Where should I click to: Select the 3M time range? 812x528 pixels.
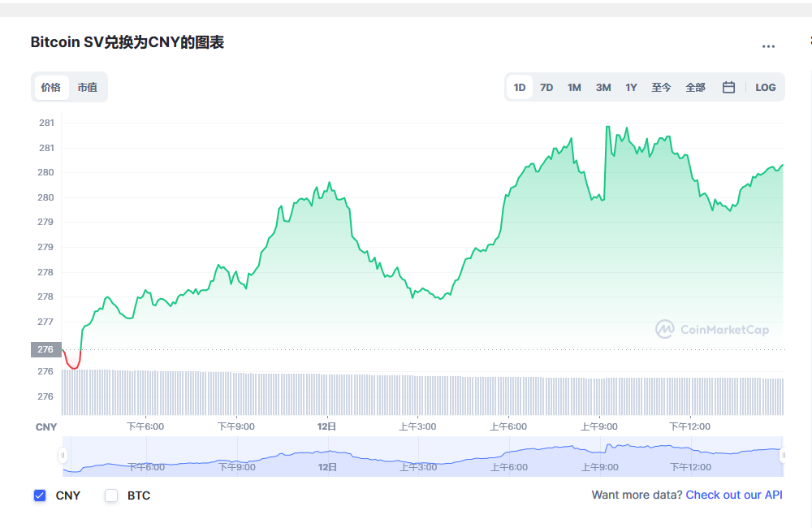click(603, 87)
